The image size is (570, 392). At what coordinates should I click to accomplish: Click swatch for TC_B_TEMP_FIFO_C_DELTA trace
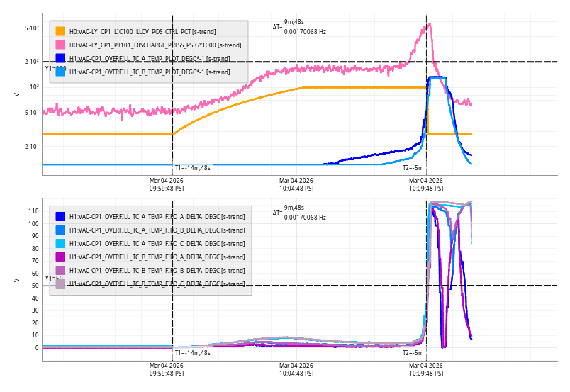(60, 284)
